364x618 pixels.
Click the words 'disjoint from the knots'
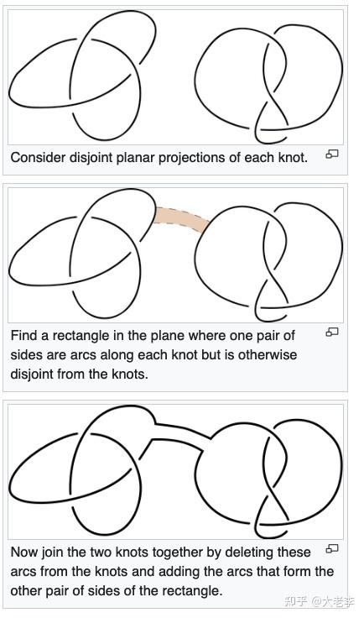(x=79, y=374)
